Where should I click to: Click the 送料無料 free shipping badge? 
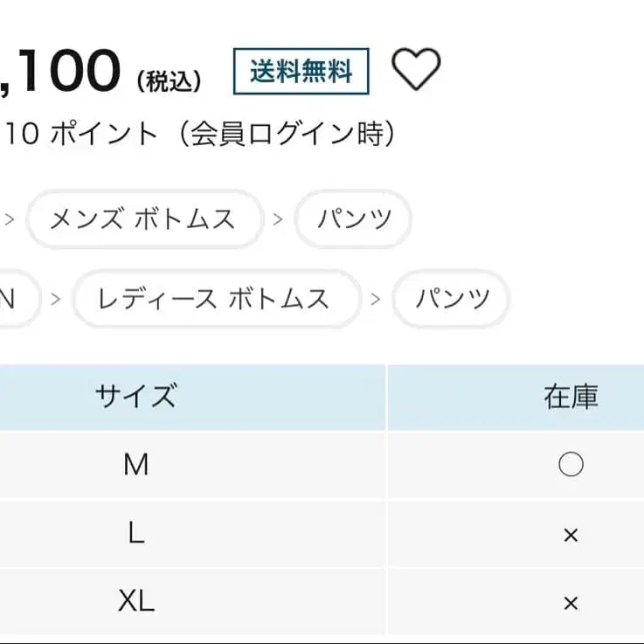(301, 72)
